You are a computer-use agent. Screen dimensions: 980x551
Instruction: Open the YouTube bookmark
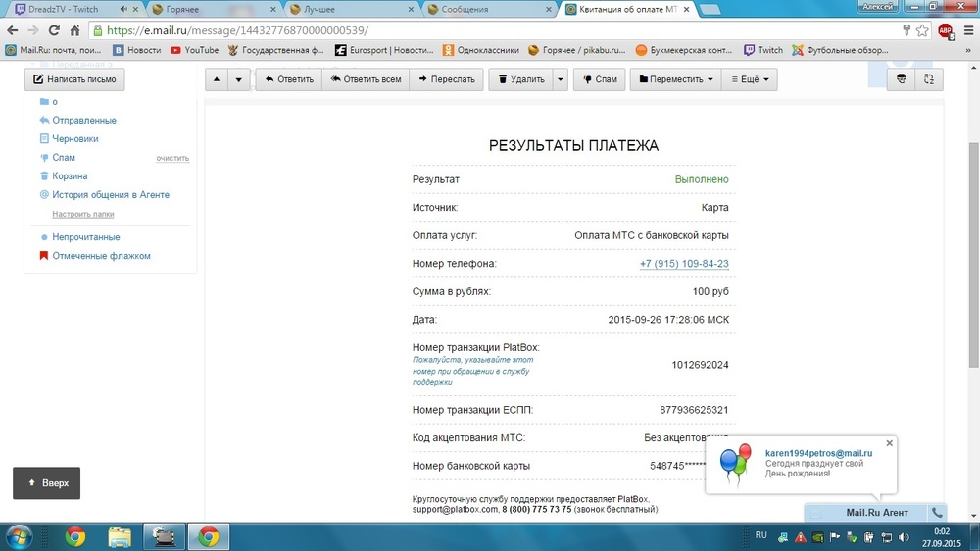pyautogui.click(x=194, y=50)
